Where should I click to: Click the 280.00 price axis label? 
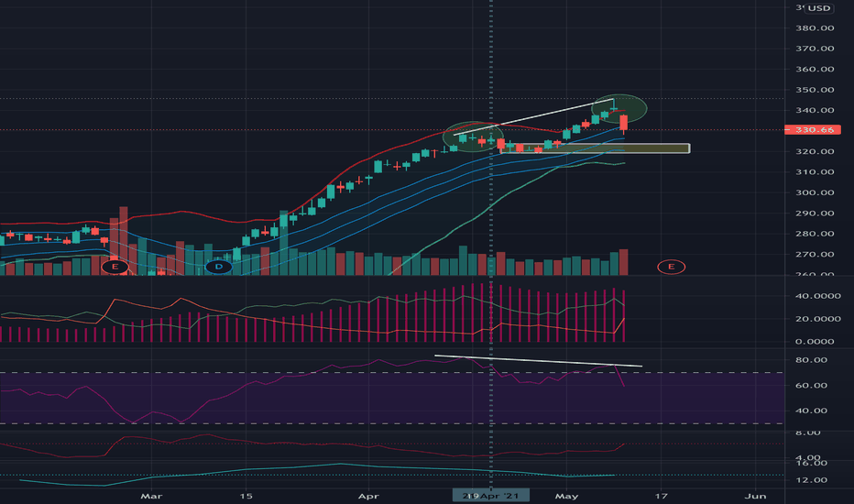click(815, 234)
